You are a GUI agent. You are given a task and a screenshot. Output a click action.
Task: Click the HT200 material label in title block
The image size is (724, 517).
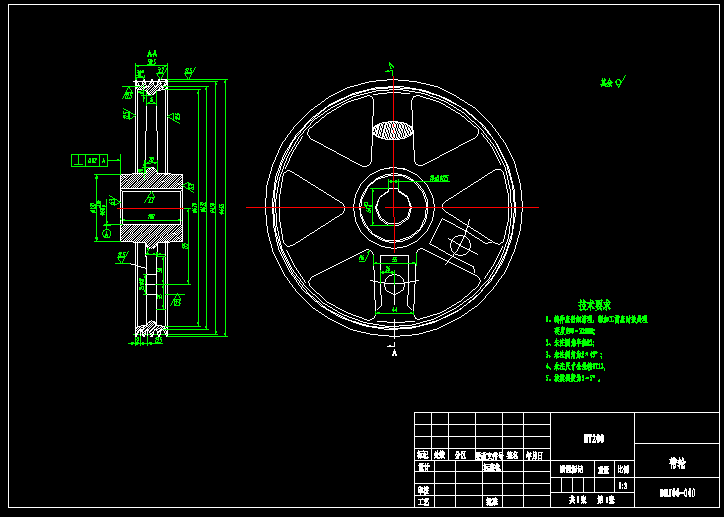(x=593, y=439)
